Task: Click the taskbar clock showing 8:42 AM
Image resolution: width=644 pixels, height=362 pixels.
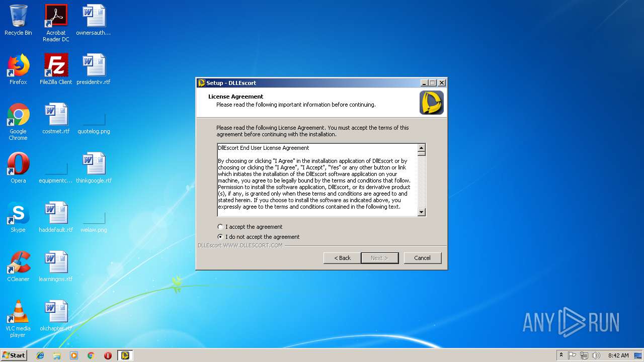Action: 618,355
